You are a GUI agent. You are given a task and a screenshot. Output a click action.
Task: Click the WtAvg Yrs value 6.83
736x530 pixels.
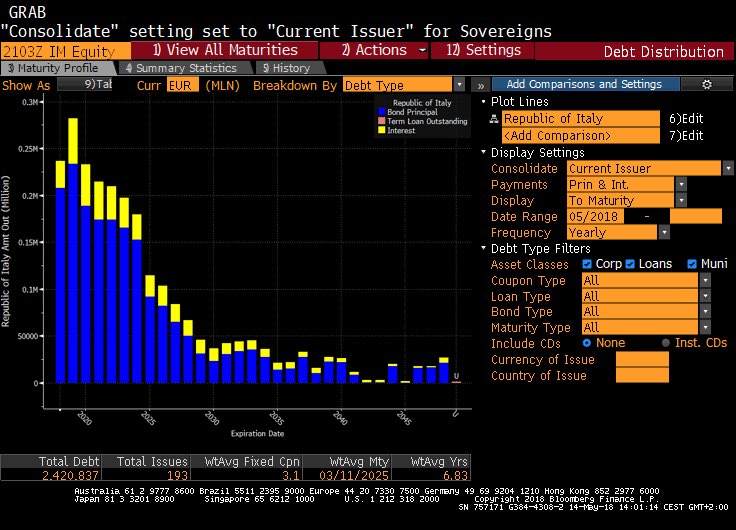[455, 476]
